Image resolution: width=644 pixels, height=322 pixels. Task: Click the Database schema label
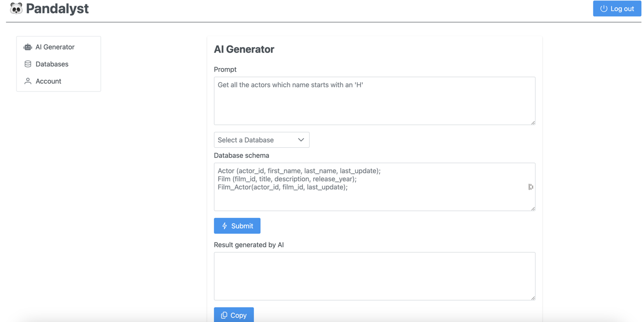point(241,155)
